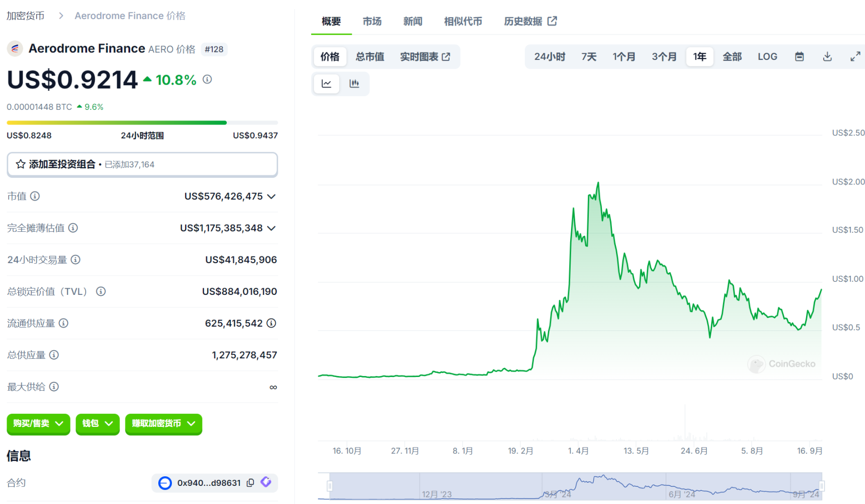Click the navigator mini chart near 6月 '24

(682, 494)
